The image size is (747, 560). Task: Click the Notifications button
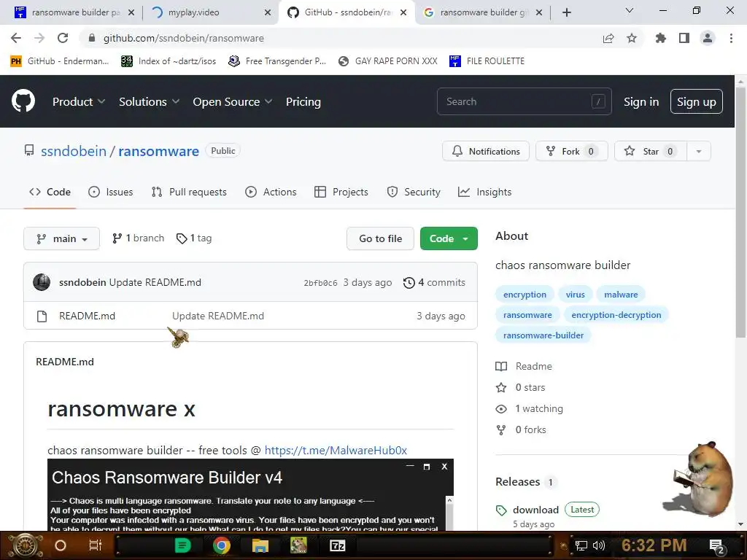pyautogui.click(x=485, y=152)
